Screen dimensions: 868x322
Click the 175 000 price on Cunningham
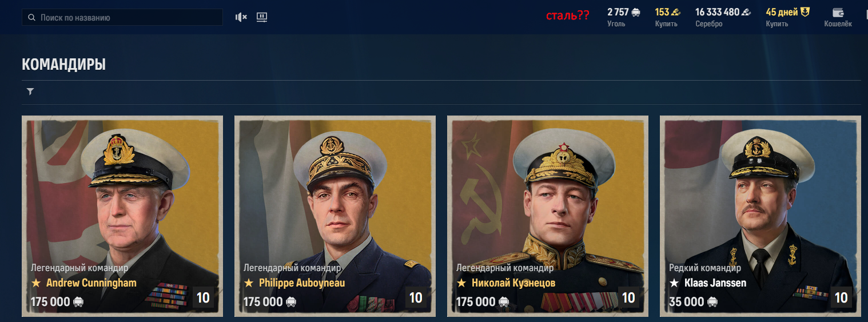pos(50,302)
